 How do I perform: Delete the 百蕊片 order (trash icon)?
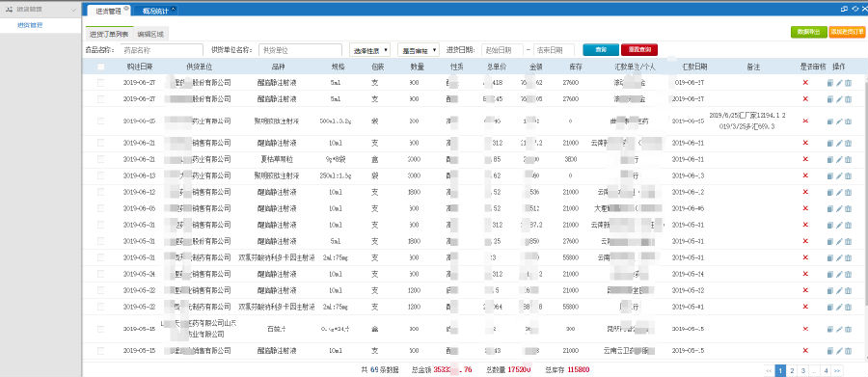tap(848, 329)
